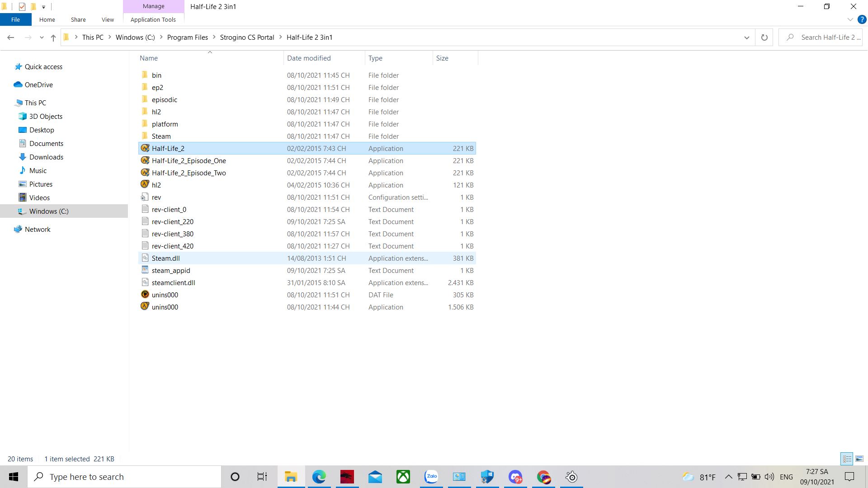Switch to large icons view toggle

pyautogui.click(x=859, y=459)
